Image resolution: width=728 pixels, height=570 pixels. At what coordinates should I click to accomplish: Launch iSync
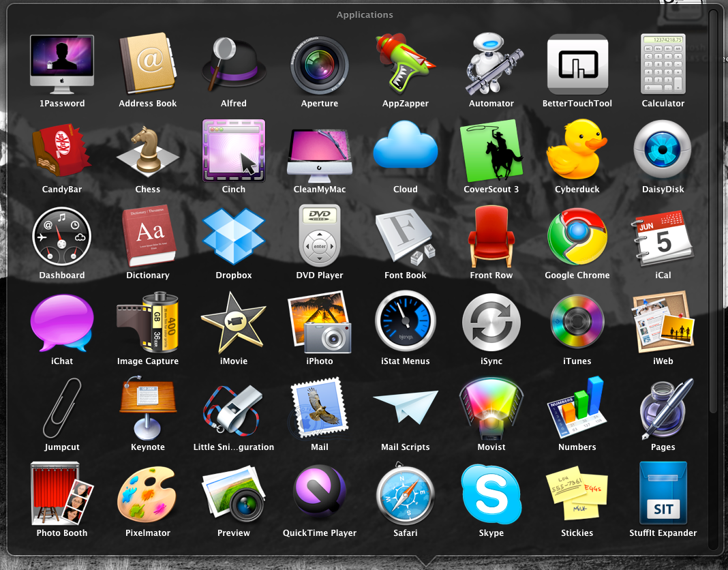coord(491,322)
